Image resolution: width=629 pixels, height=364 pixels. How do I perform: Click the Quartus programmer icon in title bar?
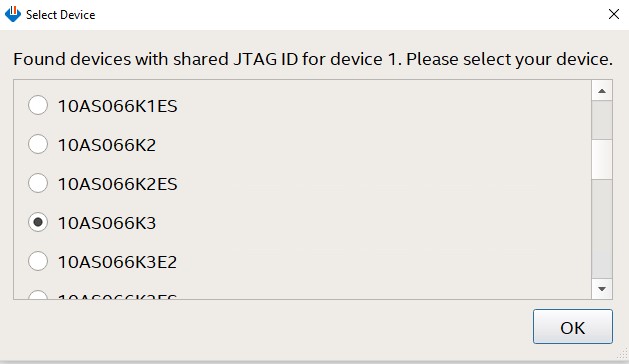click(13, 14)
